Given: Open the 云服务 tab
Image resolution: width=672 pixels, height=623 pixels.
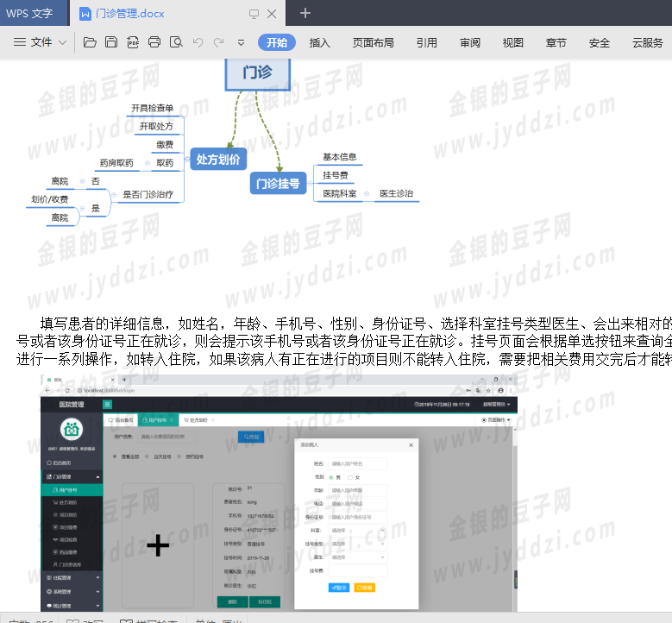Looking at the screenshot, I should 648,42.
